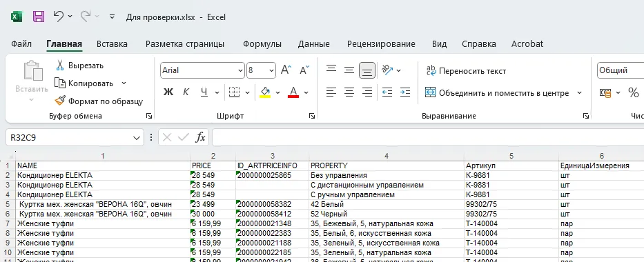The image size is (644, 262).
Task: Switch to the Рецензирование tab
Action: coord(381,44)
